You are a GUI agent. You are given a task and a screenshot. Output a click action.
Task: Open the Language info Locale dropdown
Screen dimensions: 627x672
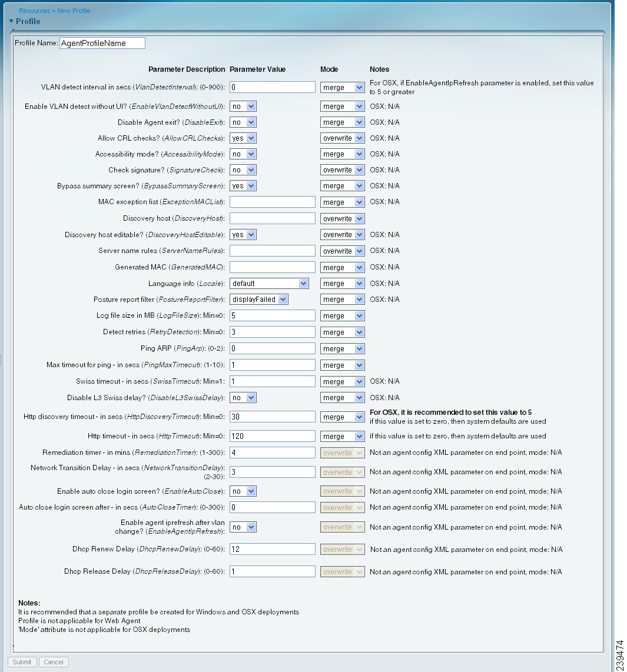[x=269, y=283]
